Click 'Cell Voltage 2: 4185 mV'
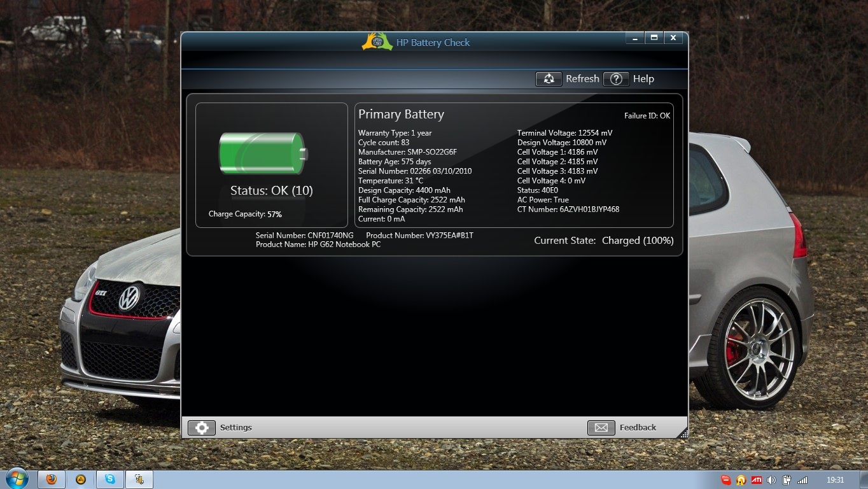868x489 pixels. coord(557,162)
